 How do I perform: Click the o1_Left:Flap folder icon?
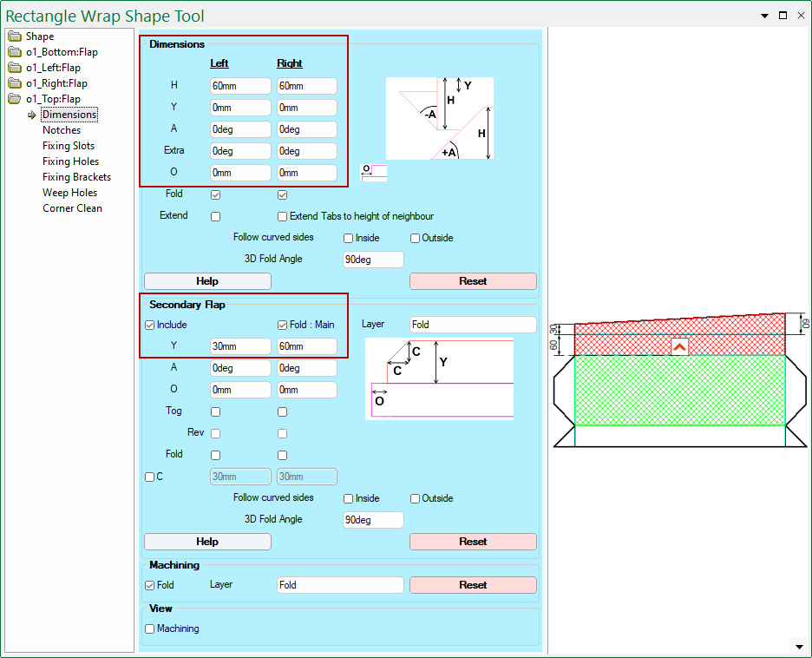[15, 68]
